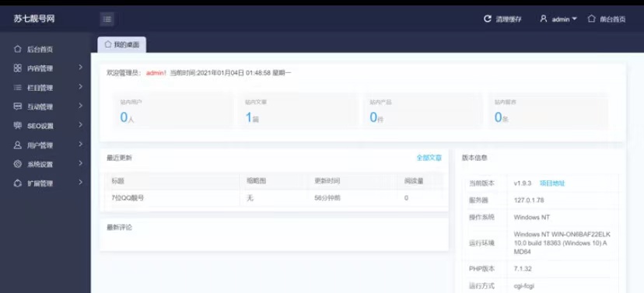
Task: Click the 栏目管理 list icon
Action: [x=17, y=87]
